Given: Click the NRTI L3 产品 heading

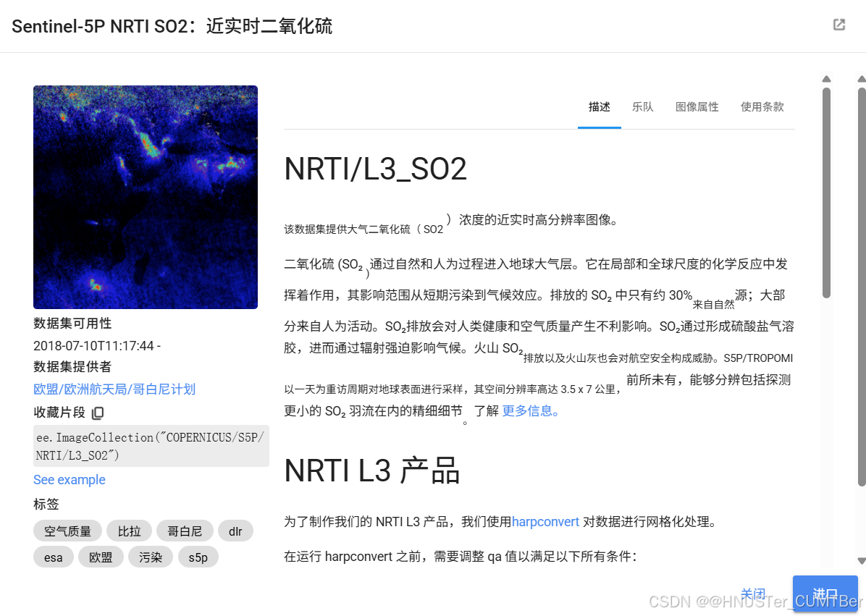Looking at the screenshot, I should [371, 471].
